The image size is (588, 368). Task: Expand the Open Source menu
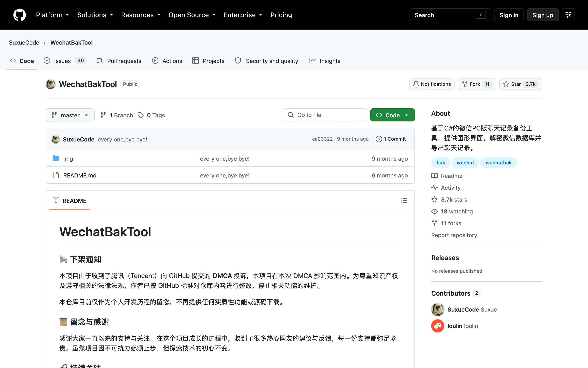click(x=192, y=15)
